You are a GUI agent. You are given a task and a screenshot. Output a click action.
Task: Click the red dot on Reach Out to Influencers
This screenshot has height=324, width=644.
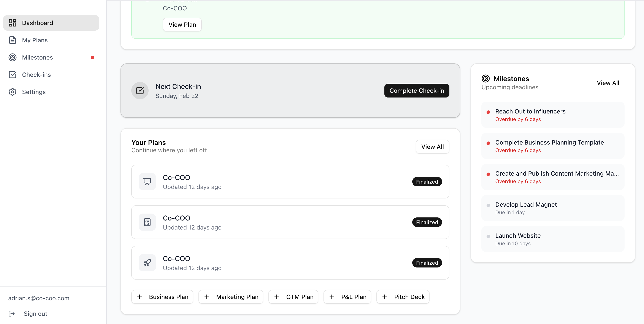point(489,112)
